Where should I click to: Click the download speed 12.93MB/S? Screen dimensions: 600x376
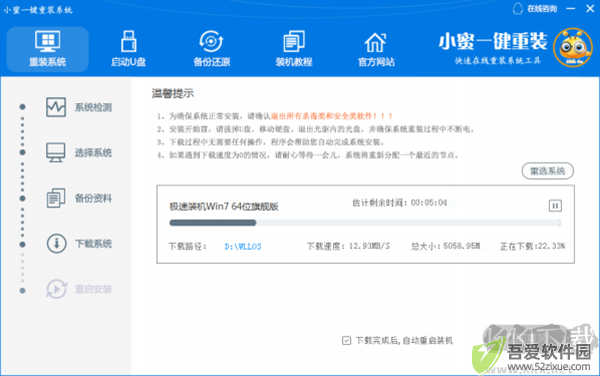369,246
